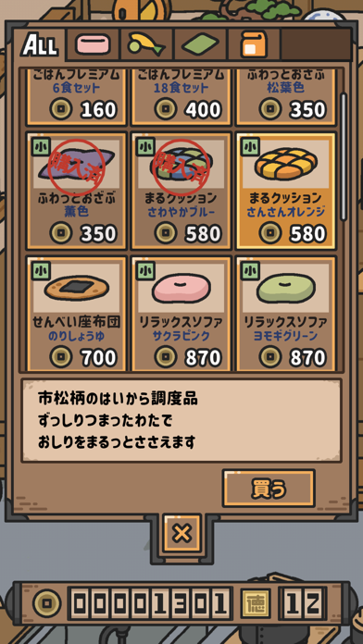The image size is (363, 644).
Task: Click the item description text box
Action: [x=181, y=421]
